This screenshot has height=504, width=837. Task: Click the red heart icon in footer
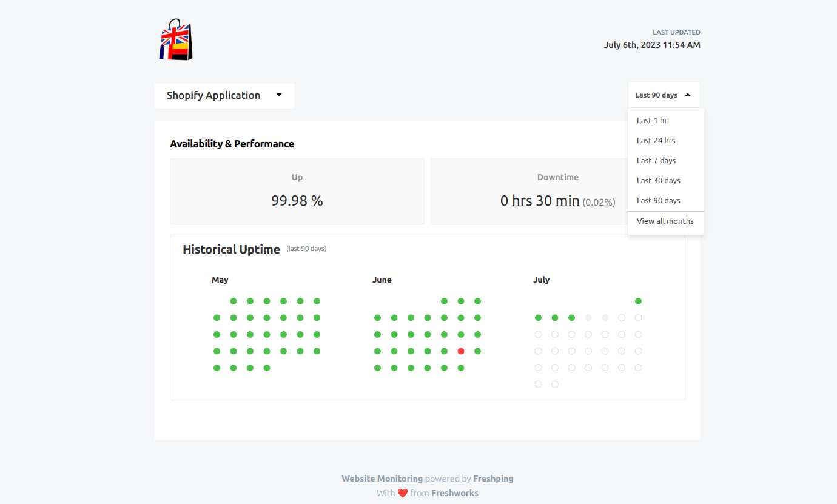403,493
